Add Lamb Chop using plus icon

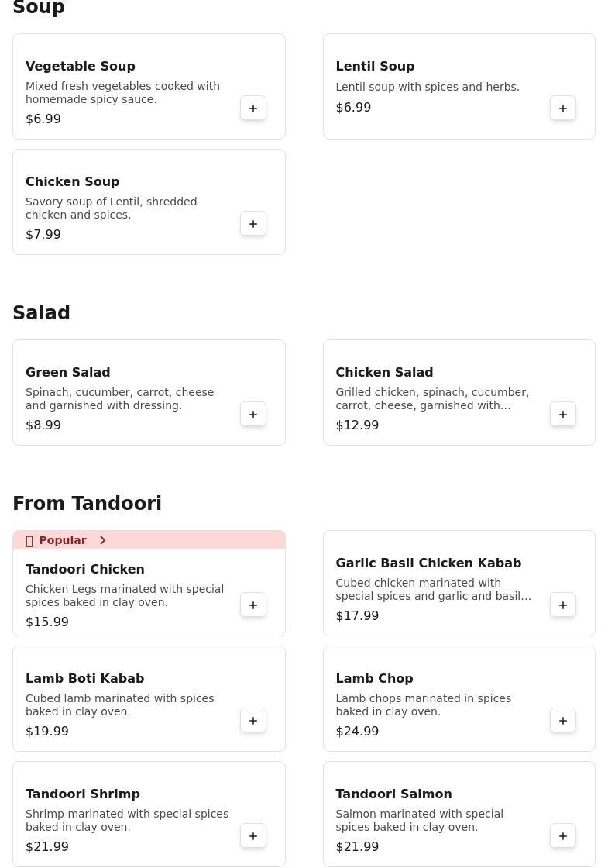(562, 720)
